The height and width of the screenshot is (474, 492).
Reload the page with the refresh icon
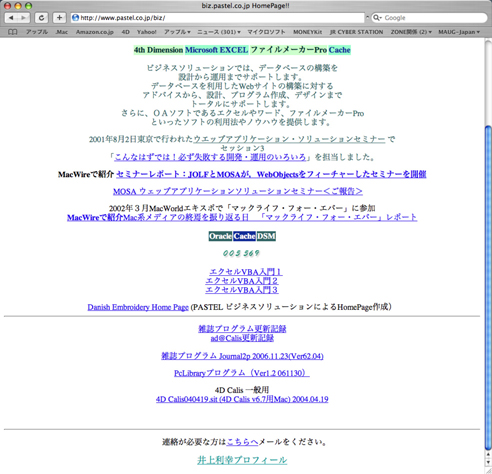point(41,18)
